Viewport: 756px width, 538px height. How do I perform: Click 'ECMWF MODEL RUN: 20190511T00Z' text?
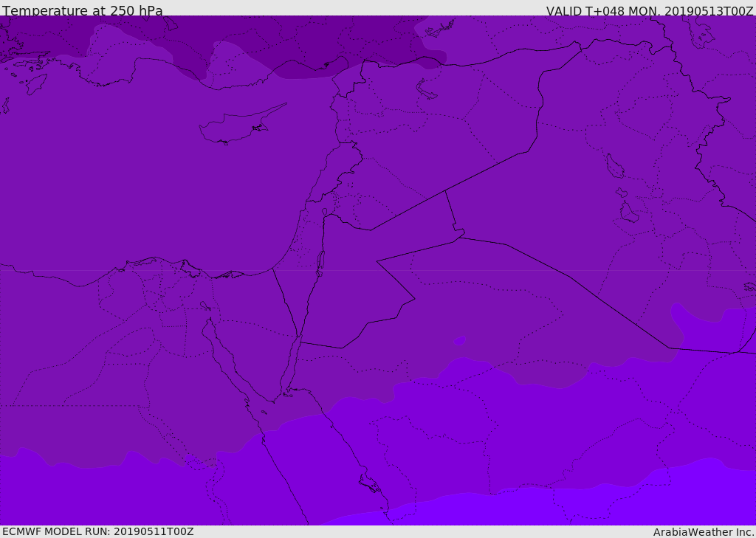(98, 531)
